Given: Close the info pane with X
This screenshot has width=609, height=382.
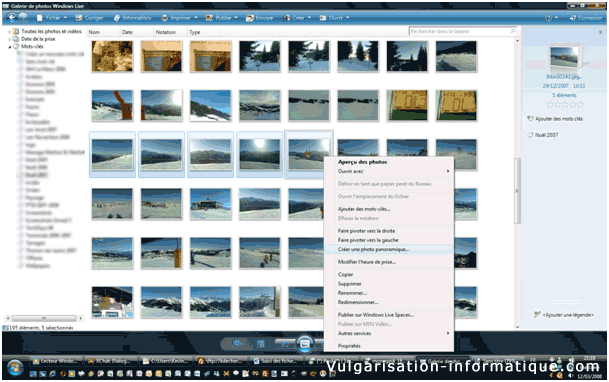Looking at the screenshot, I should [x=600, y=33].
